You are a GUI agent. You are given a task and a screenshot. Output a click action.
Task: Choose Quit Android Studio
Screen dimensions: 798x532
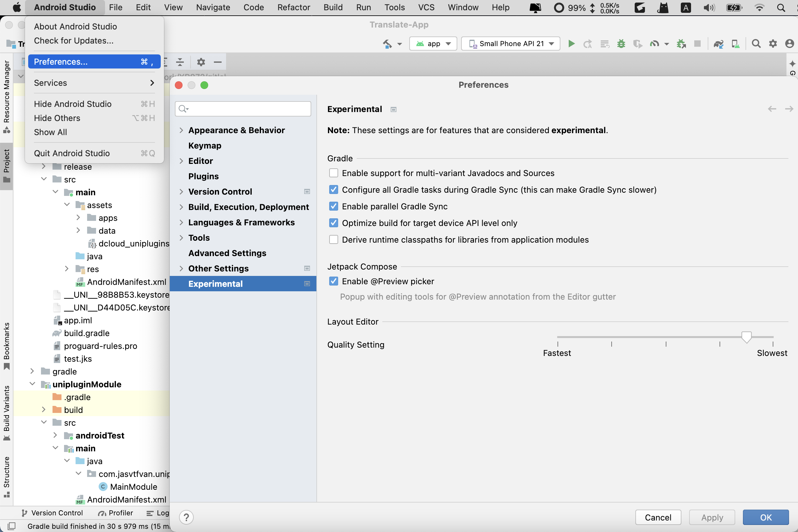tap(94, 153)
